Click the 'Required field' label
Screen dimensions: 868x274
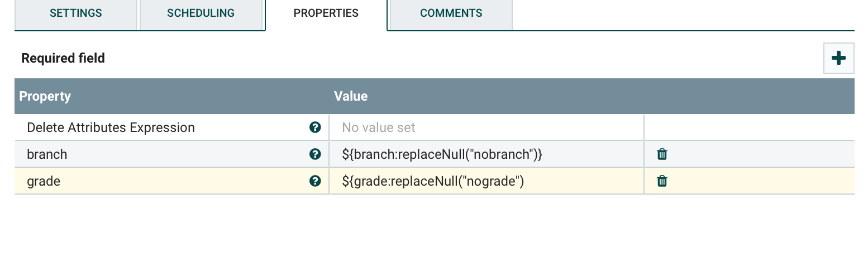63,58
